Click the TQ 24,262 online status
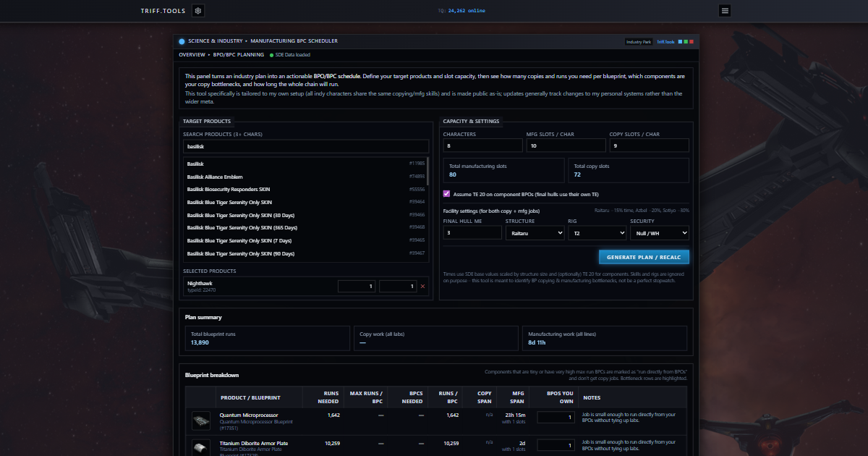Viewport: 868px width, 456px height. (461, 11)
